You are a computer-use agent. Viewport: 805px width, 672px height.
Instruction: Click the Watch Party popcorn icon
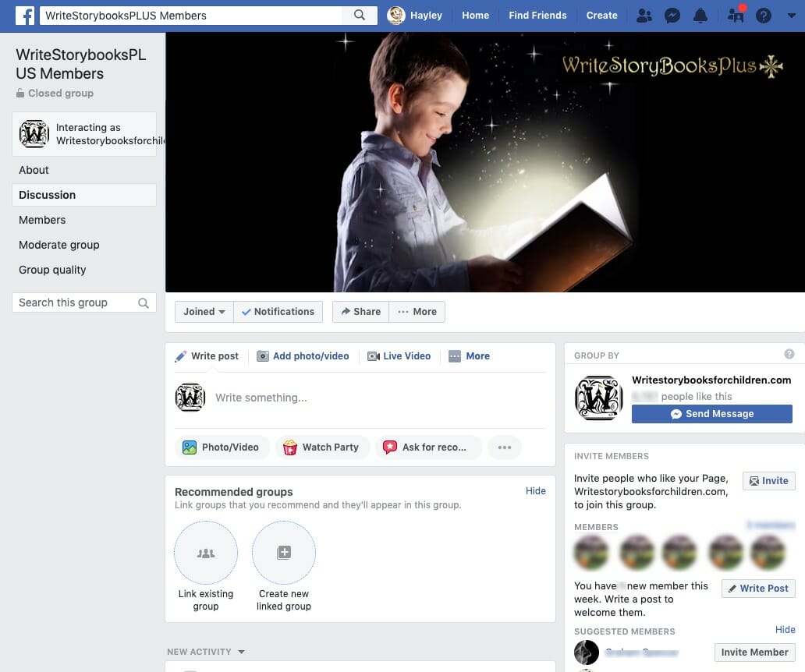coord(290,447)
